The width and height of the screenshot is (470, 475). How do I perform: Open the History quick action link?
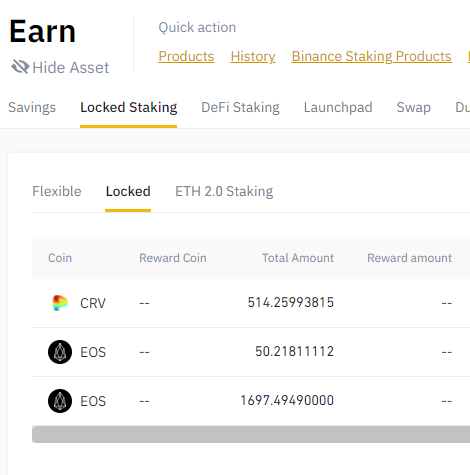pyautogui.click(x=253, y=56)
